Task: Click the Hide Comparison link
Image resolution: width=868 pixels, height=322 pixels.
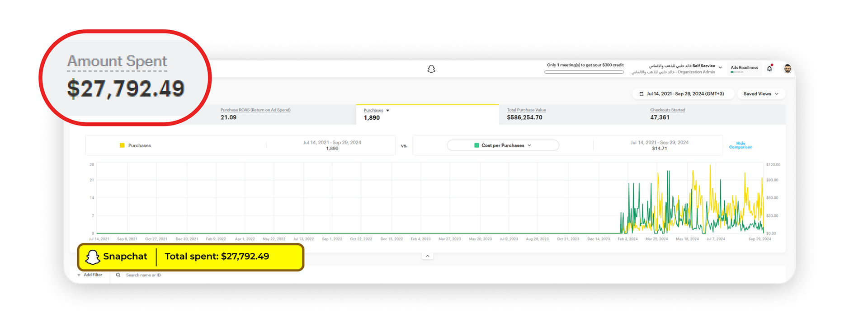Action: tap(741, 145)
